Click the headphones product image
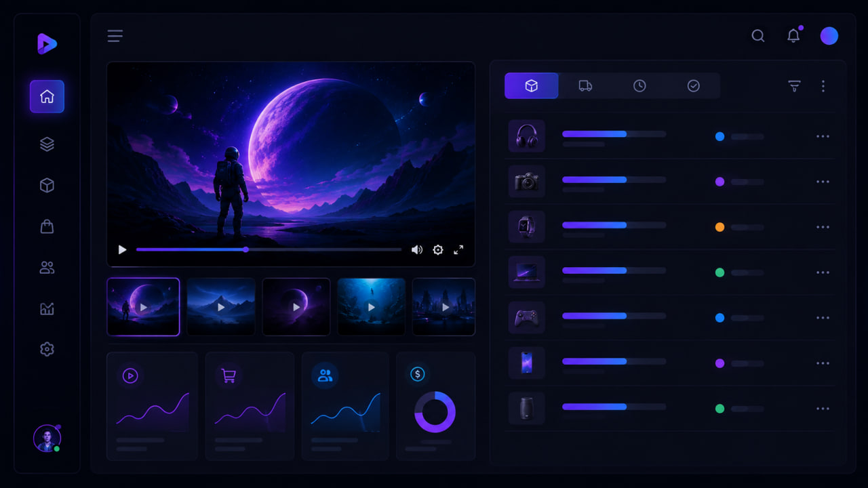The width and height of the screenshot is (868, 488). click(527, 136)
